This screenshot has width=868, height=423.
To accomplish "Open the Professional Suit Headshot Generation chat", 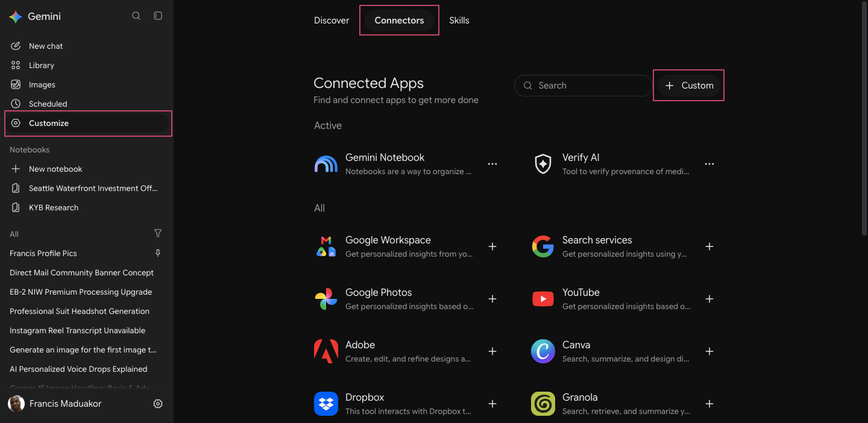I will tap(87, 311).
